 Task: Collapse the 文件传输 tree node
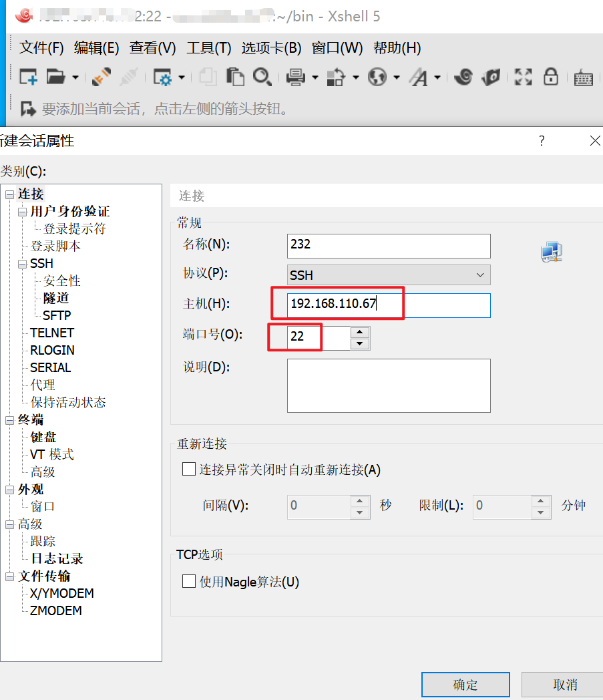click(9, 577)
